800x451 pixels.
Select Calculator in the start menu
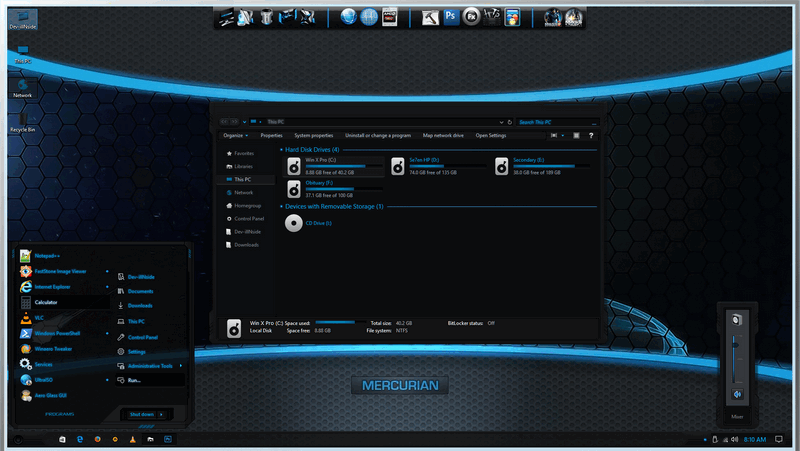coord(46,301)
